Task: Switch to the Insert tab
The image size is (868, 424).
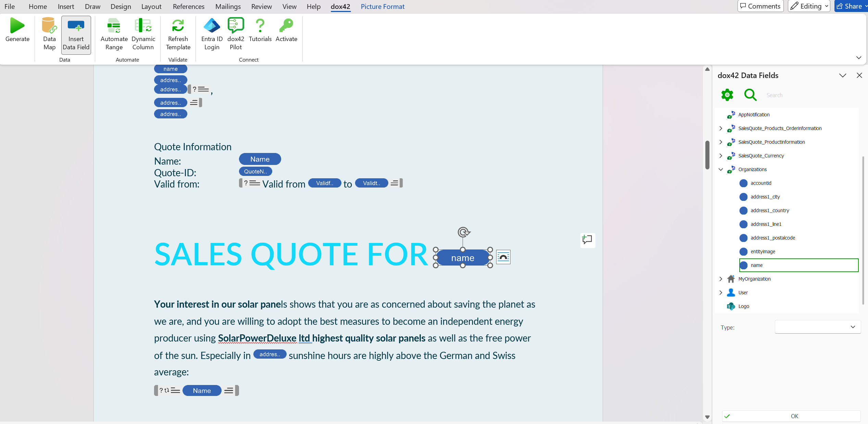Action: pyautogui.click(x=66, y=7)
